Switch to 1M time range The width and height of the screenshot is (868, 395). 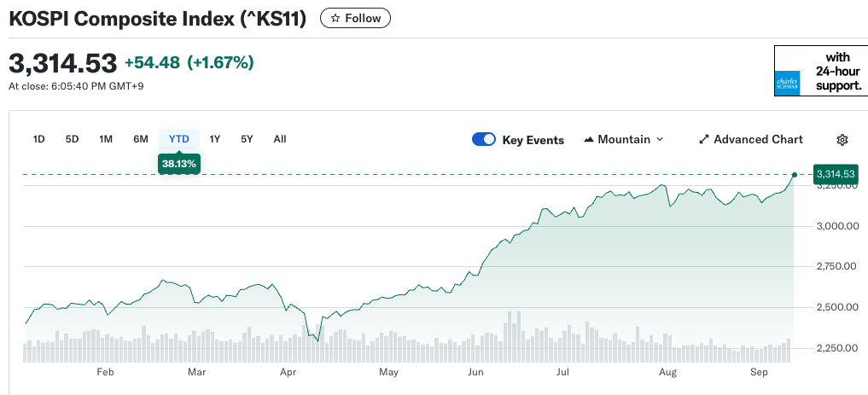pyautogui.click(x=106, y=139)
